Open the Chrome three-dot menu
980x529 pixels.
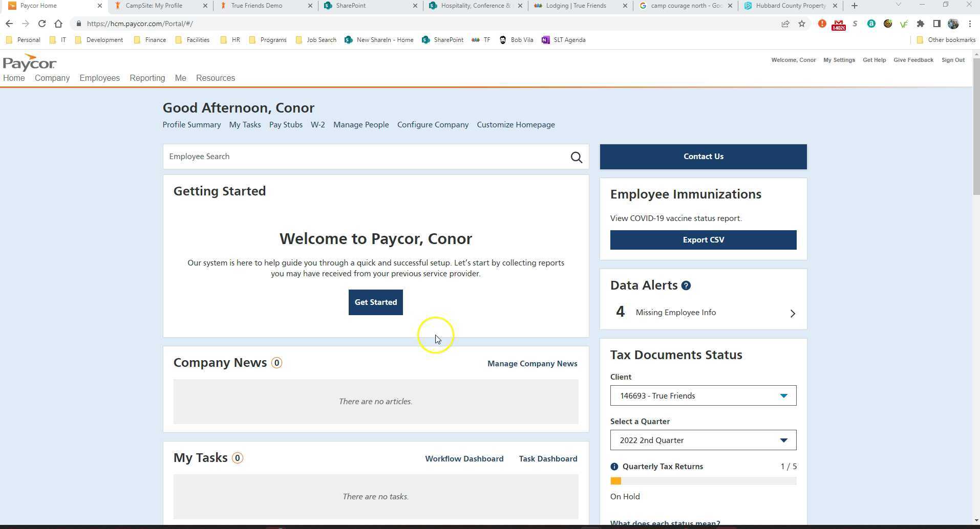click(x=969, y=24)
